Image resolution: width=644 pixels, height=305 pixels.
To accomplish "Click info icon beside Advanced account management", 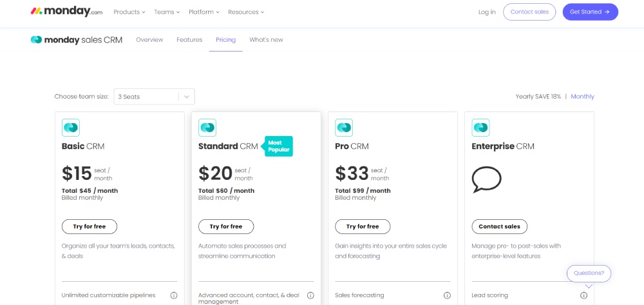I will click(x=310, y=295).
